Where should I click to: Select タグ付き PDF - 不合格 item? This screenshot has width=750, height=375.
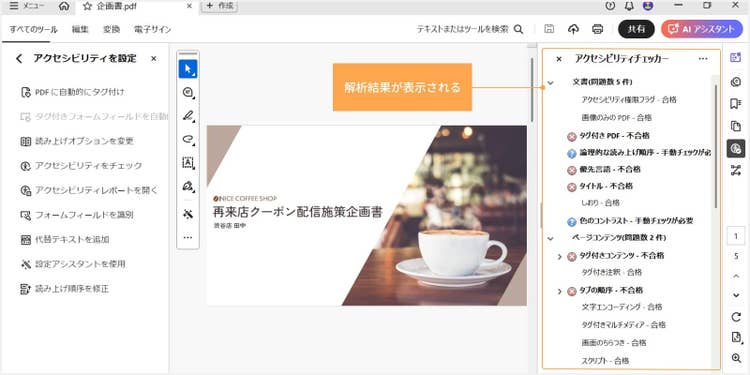[608, 136]
